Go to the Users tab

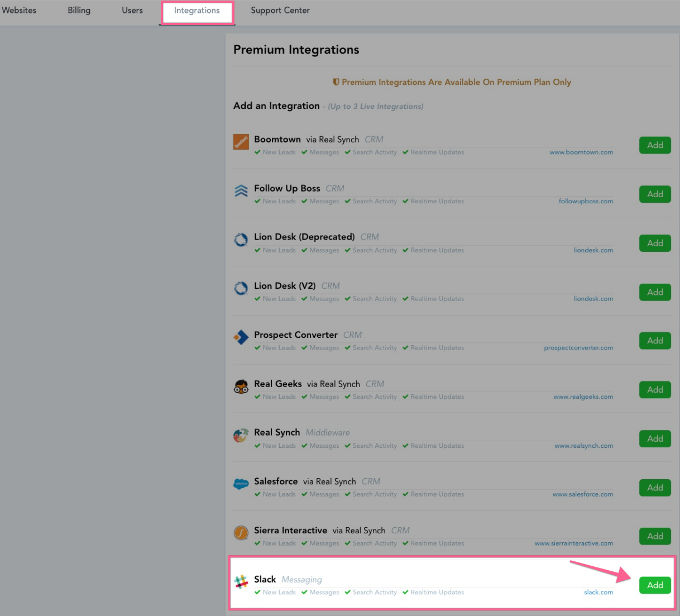pos(132,10)
